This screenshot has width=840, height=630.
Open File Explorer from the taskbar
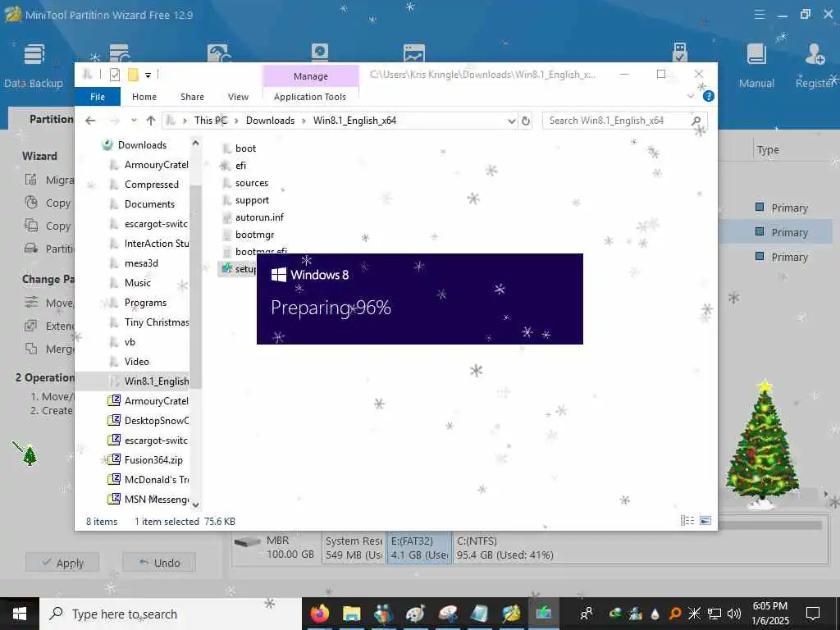[x=351, y=614]
